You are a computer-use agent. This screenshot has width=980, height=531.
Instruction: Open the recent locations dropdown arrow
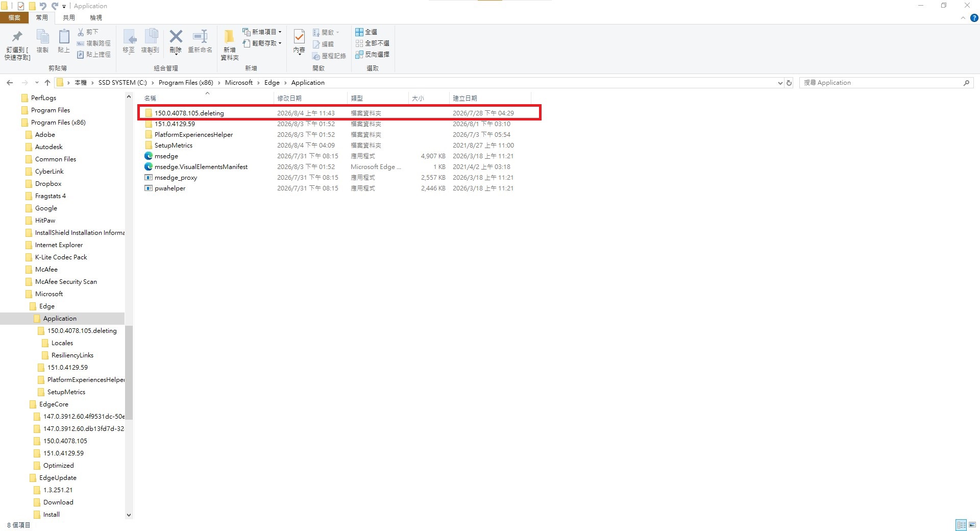[37, 83]
